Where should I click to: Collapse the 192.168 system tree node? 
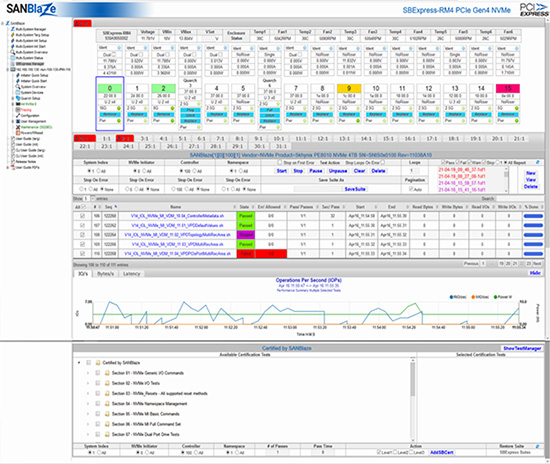click(x=8, y=69)
